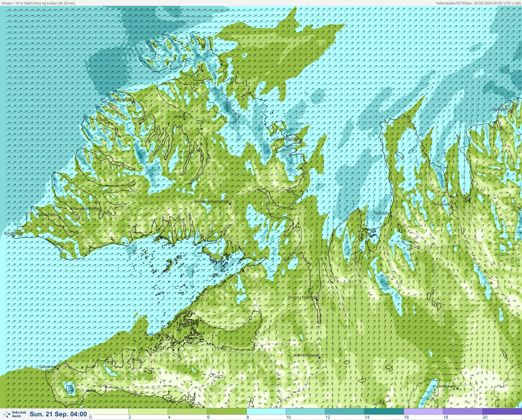Click the Holtavörðuheiði station label

pos(306,355)
